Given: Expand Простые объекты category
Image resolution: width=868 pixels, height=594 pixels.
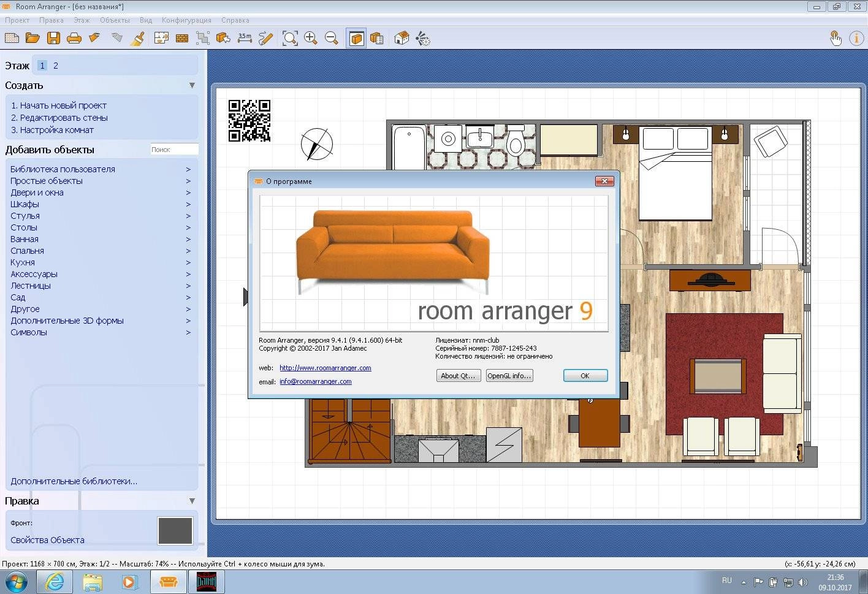Looking at the screenshot, I should pyautogui.click(x=101, y=181).
